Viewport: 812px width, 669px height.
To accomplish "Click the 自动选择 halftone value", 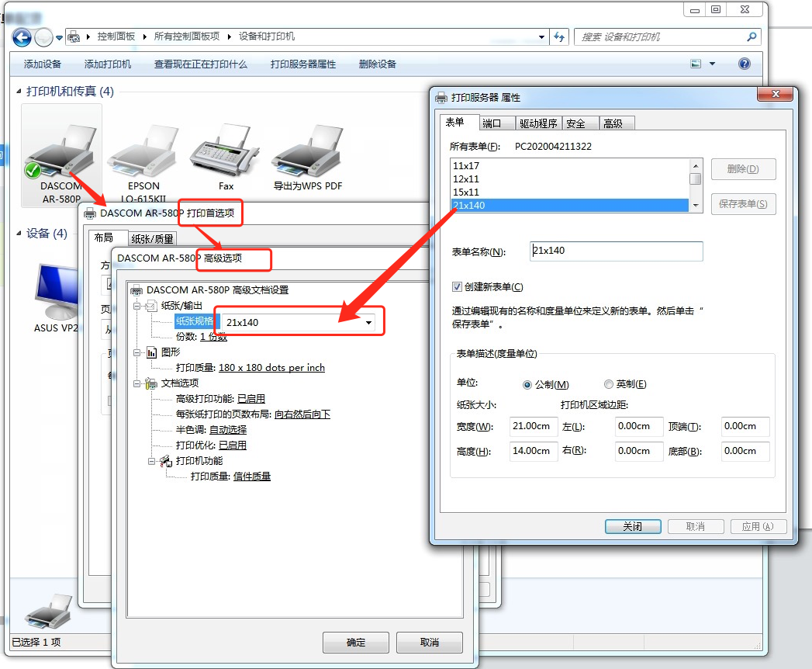I will pos(228,430).
